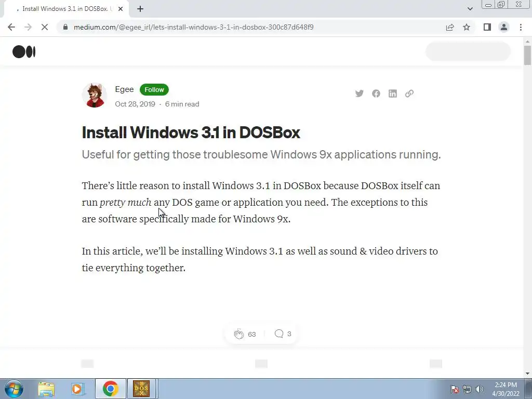
Task: Click the lock icon in address bar
Action: click(65, 27)
